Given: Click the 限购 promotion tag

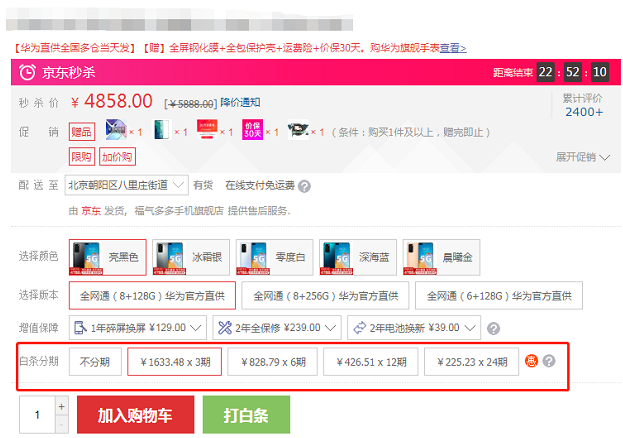Looking at the screenshot, I should (82, 157).
